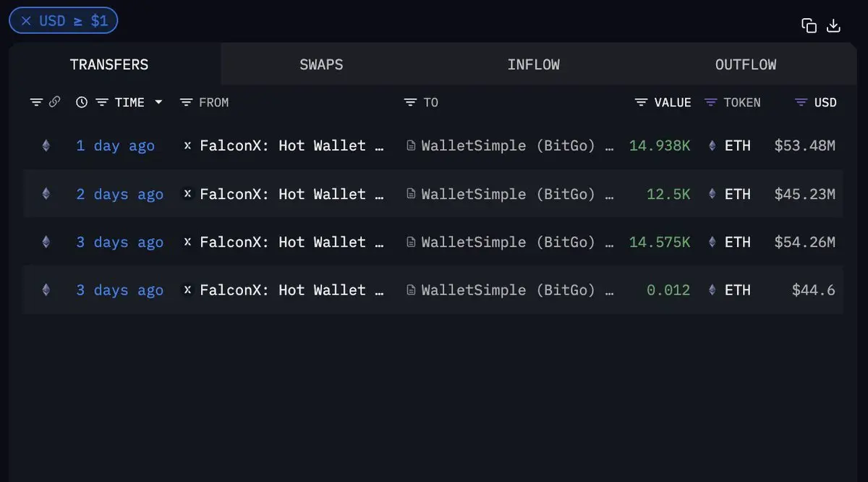Image resolution: width=868 pixels, height=482 pixels.
Task: Click the contract document icon in the 14.575K row
Action: click(411, 242)
